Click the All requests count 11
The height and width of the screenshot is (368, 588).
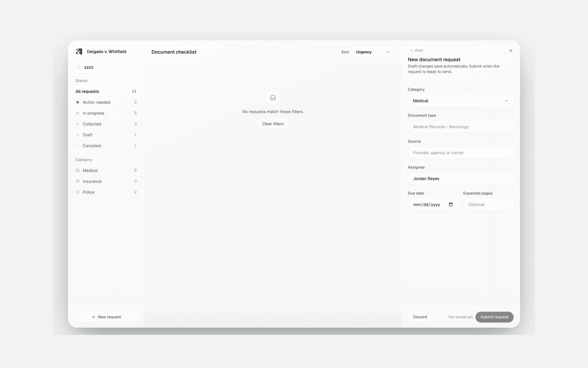pyautogui.click(x=134, y=91)
